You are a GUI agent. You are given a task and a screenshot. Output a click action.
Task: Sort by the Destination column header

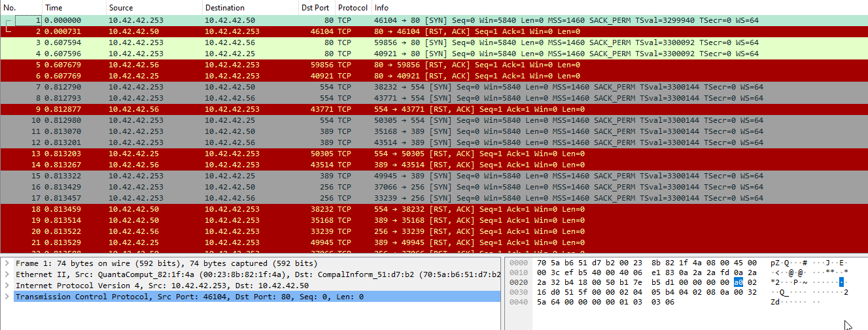pyautogui.click(x=250, y=8)
